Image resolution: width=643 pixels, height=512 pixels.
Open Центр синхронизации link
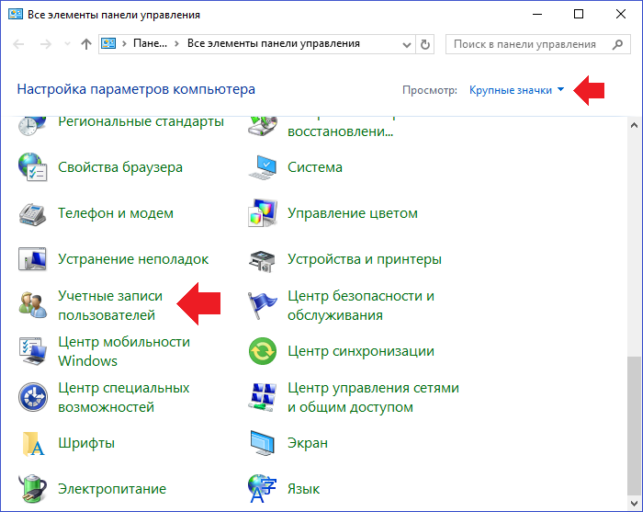coord(361,351)
